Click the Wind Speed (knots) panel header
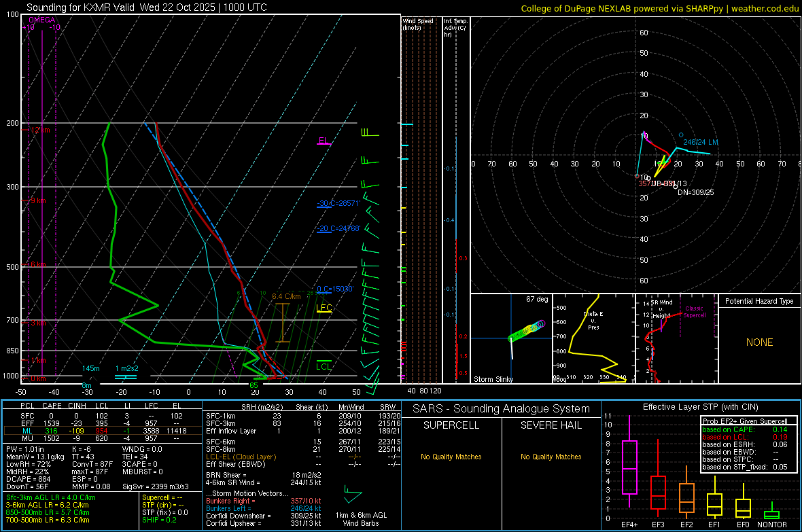Viewport: 802px width, 532px height. click(x=417, y=24)
